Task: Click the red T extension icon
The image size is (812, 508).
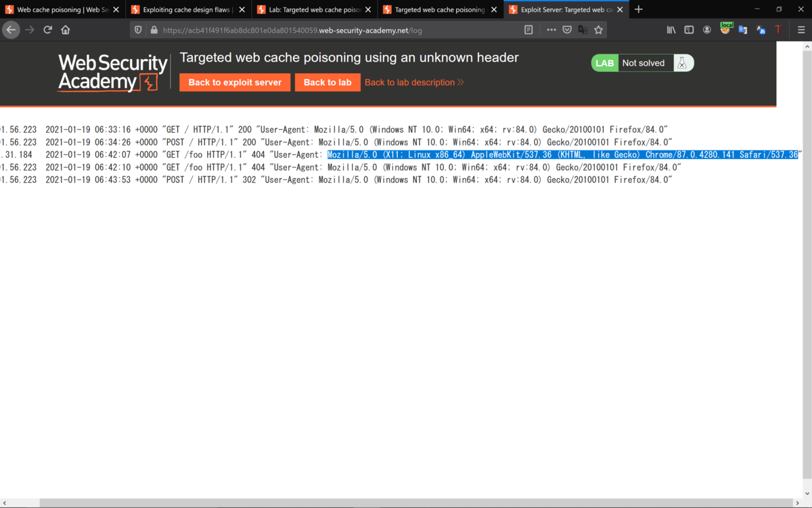Action: [x=778, y=30]
